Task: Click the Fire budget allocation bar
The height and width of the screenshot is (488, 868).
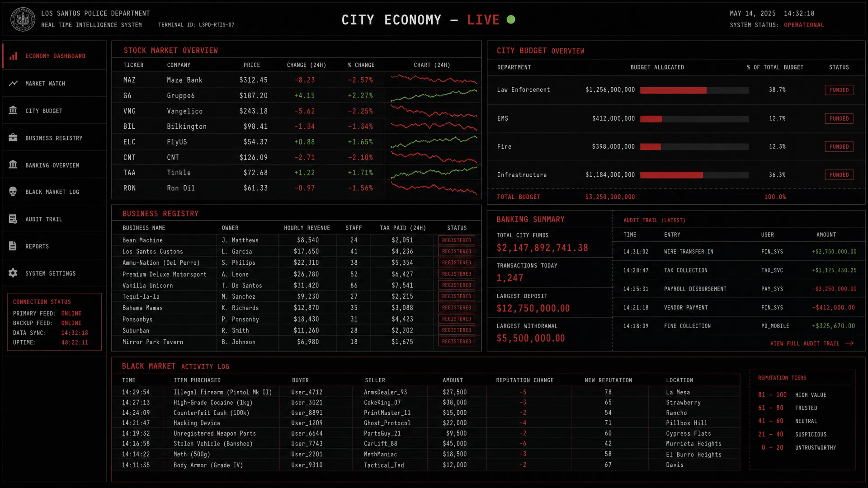Action: coord(694,147)
